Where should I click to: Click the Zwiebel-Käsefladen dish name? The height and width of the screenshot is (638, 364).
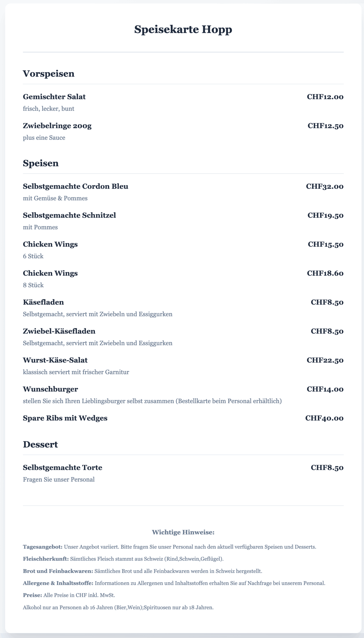59,331
